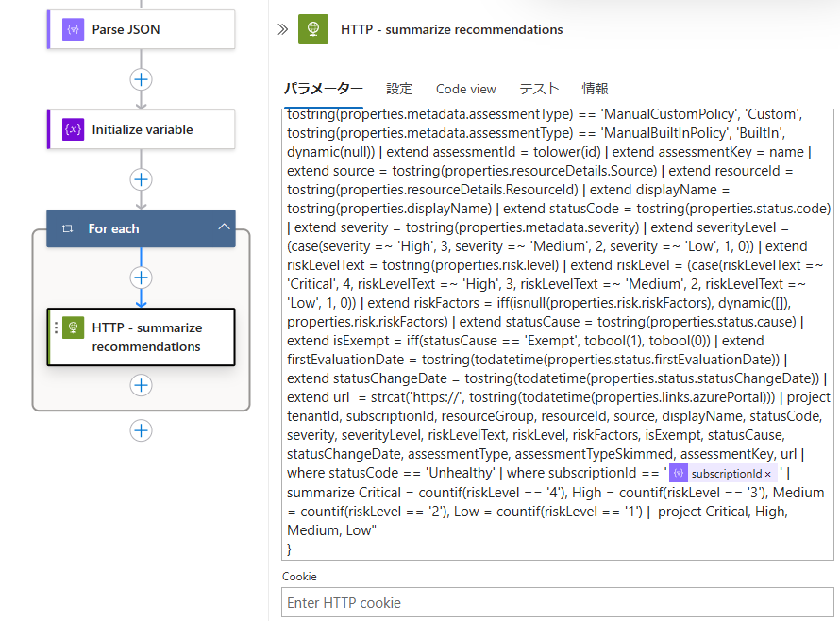The height and width of the screenshot is (621, 840).
Task: Click the subscriptionId dynamic content token
Action: click(723, 474)
